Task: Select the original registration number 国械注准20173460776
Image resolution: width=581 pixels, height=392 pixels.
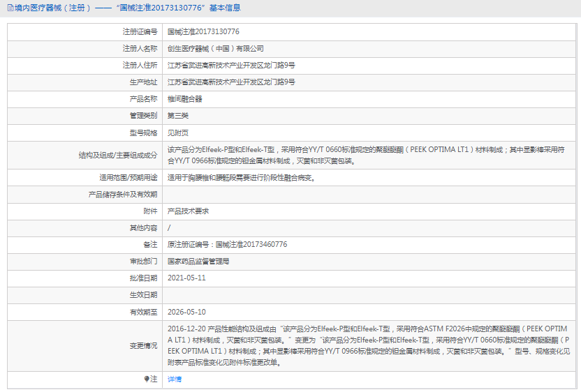Action: (251, 244)
